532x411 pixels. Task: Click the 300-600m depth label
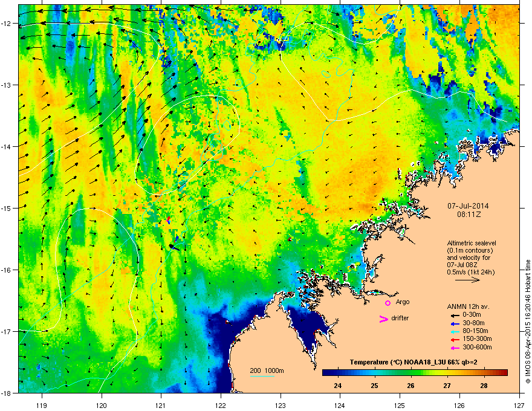(x=477, y=348)
